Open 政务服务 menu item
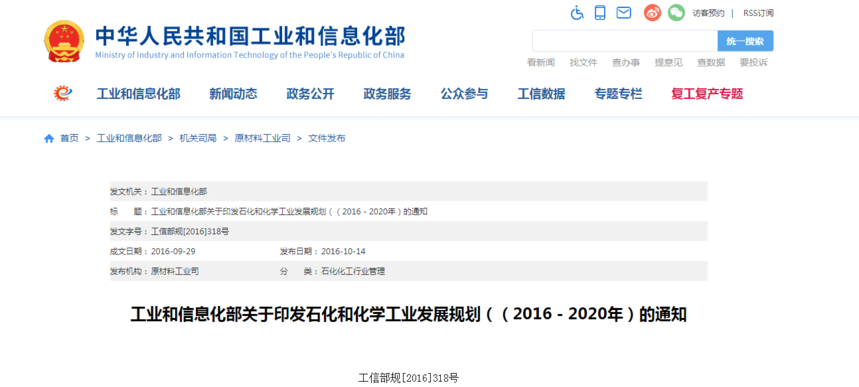859x387 pixels. point(387,94)
